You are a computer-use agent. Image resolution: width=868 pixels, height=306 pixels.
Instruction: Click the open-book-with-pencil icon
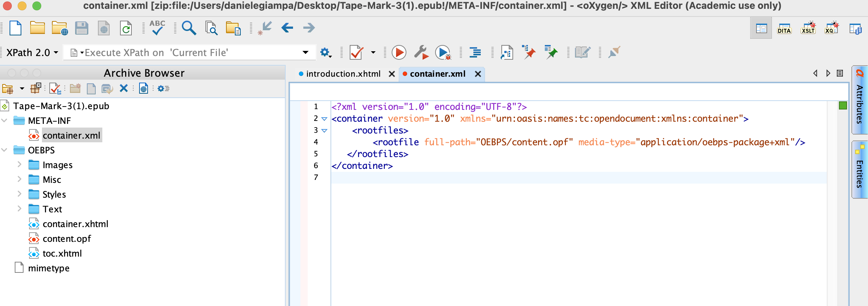point(583,52)
